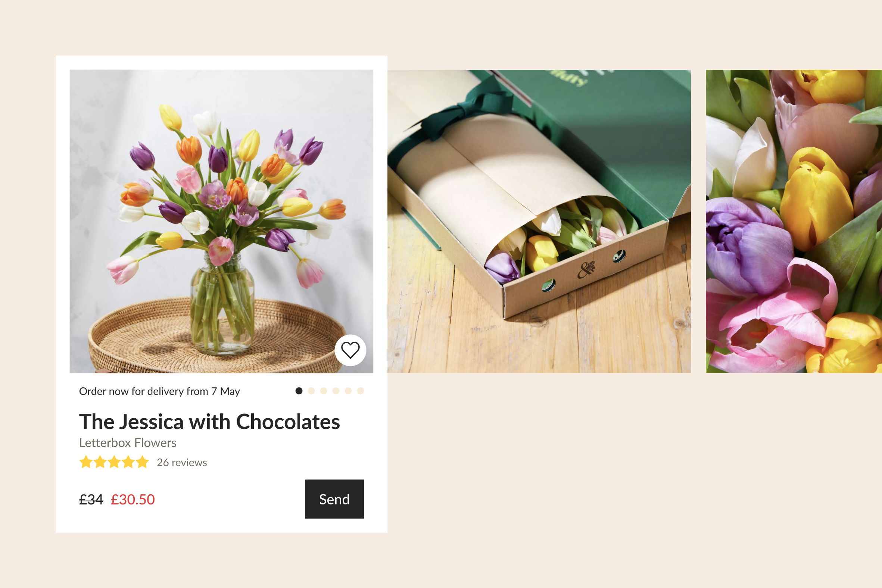Click the £30.50 sale price
This screenshot has height=588, width=882.
[133, 499]
